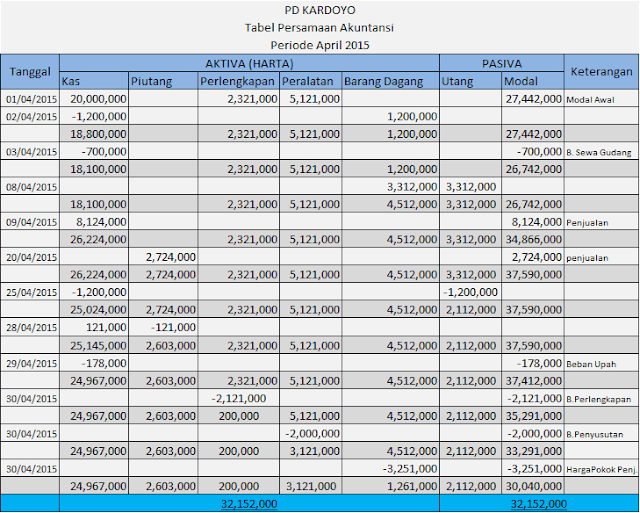The width and height of the screenshot is (640, 513).
Task: Select Utang -1,200,000 in the 25/04/2015 row
Action: tap(470, 292)
